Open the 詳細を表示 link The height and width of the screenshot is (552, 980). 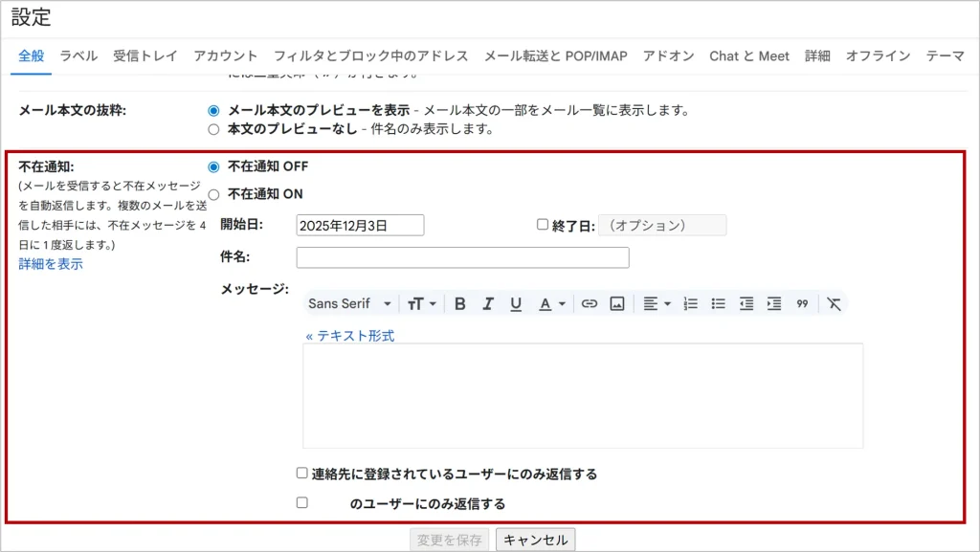tap(51, 264)
